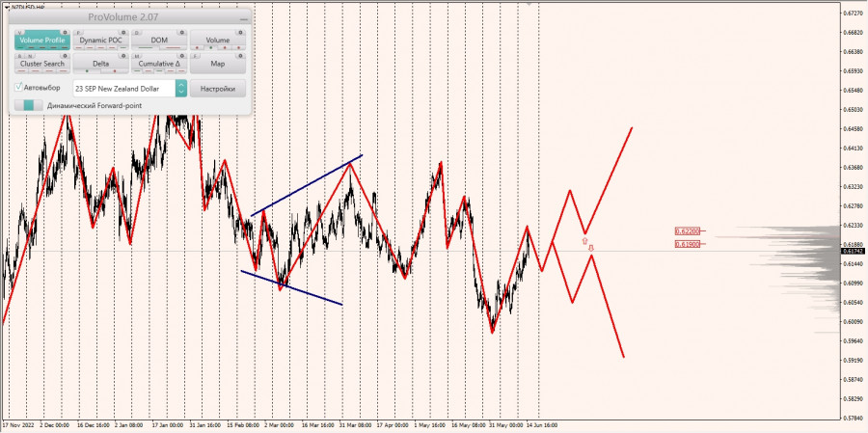The width and height of the screenshot is (868, 433).
Task: Toggle the Volume indicator button
Action: [x=218, y=41]
